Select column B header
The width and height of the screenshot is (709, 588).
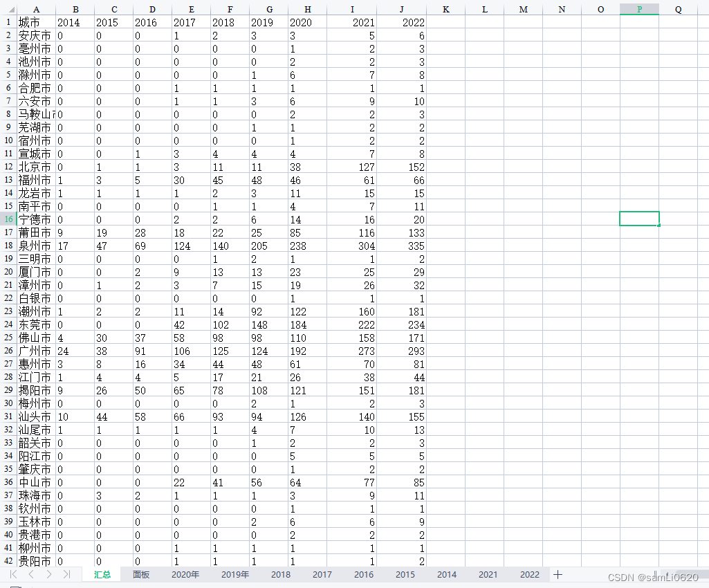75,10
